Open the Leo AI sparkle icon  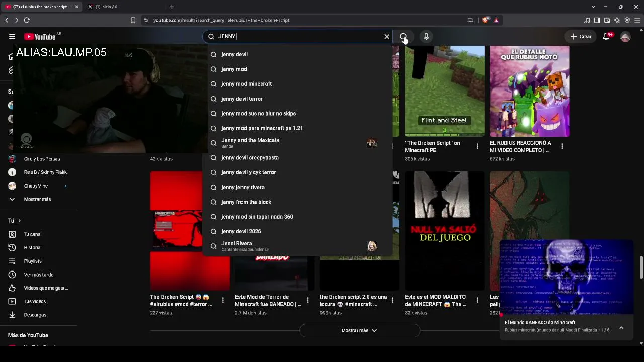617,20
